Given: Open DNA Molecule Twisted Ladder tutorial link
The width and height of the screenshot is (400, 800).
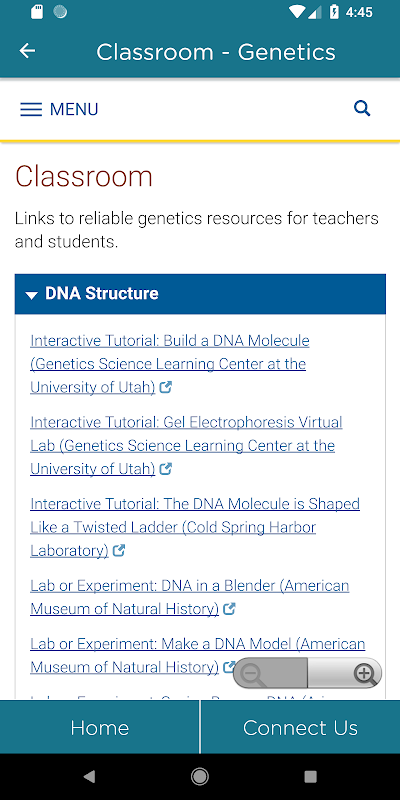Looking at the screenshot, I should coord(195,527).
